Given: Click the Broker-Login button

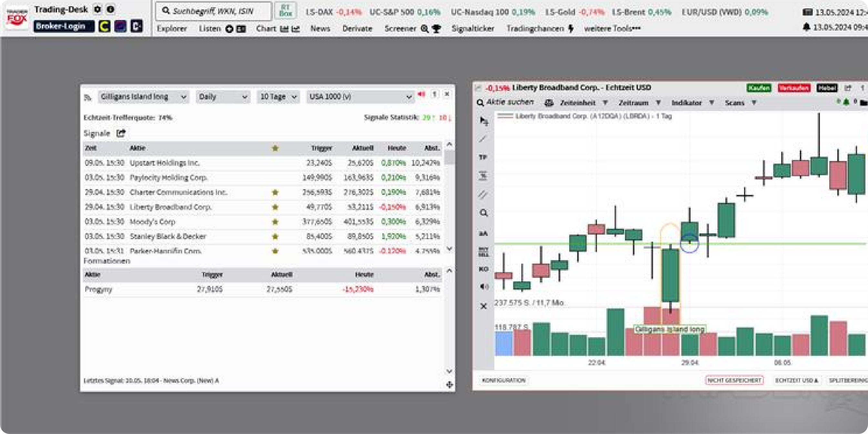Looking at the screenshot, I should [64, 26].
